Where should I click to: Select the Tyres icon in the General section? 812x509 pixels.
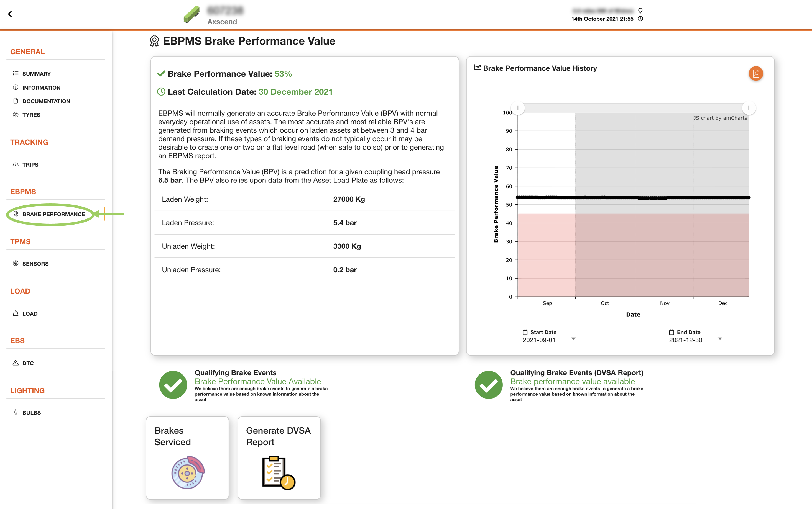click(16, 114)
